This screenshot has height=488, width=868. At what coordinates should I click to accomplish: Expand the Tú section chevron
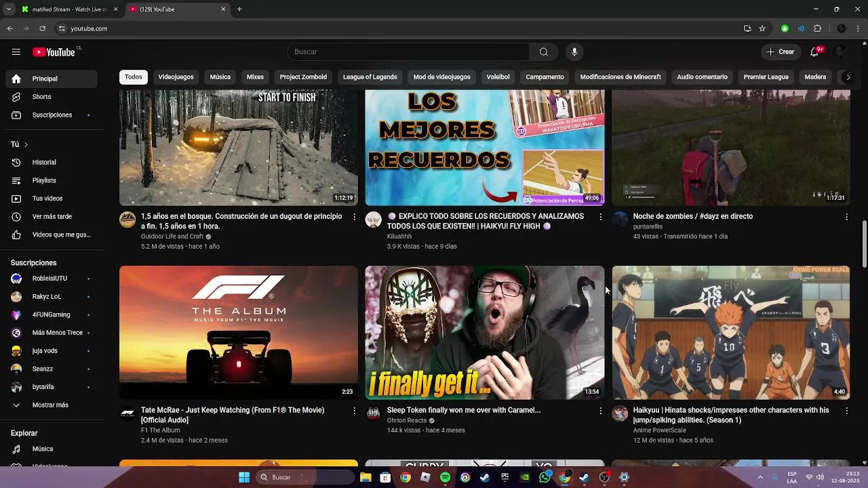coord(26,144)
